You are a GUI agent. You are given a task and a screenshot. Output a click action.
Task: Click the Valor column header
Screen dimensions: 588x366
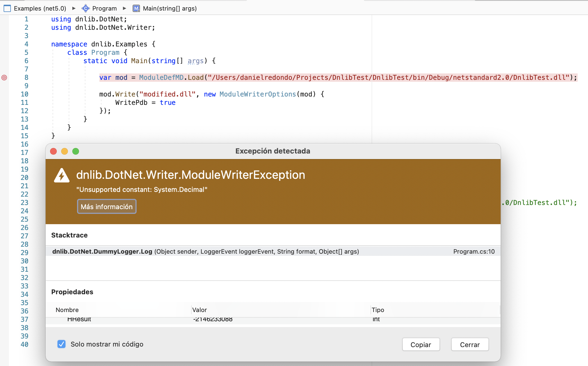coord(199,310)
